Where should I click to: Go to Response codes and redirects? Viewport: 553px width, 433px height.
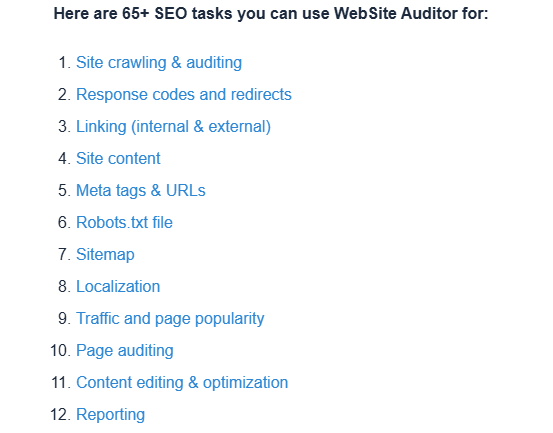click(x=184, y=94)
